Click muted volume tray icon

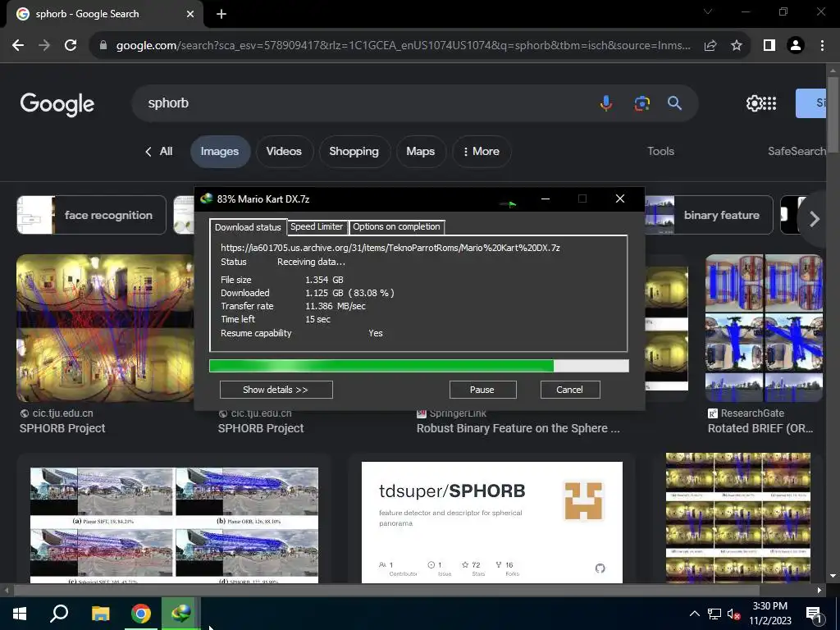pyautogui.click(x=733, y=614)
